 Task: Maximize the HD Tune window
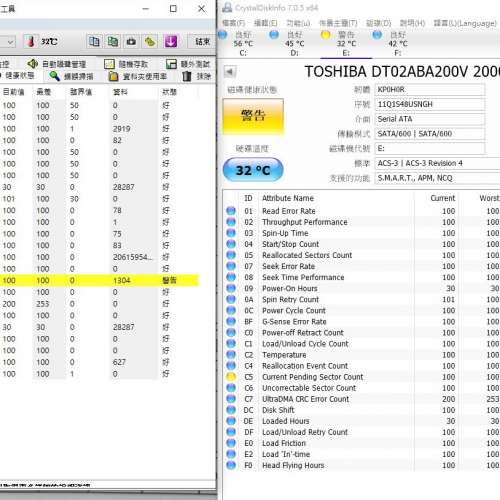(x=173, y=9)
